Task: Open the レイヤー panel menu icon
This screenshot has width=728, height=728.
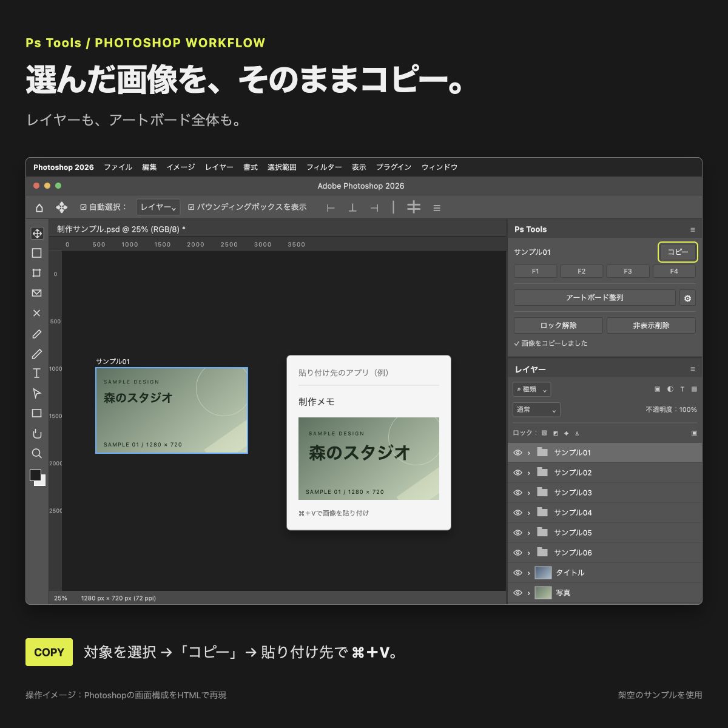Action: click(693, 369)
